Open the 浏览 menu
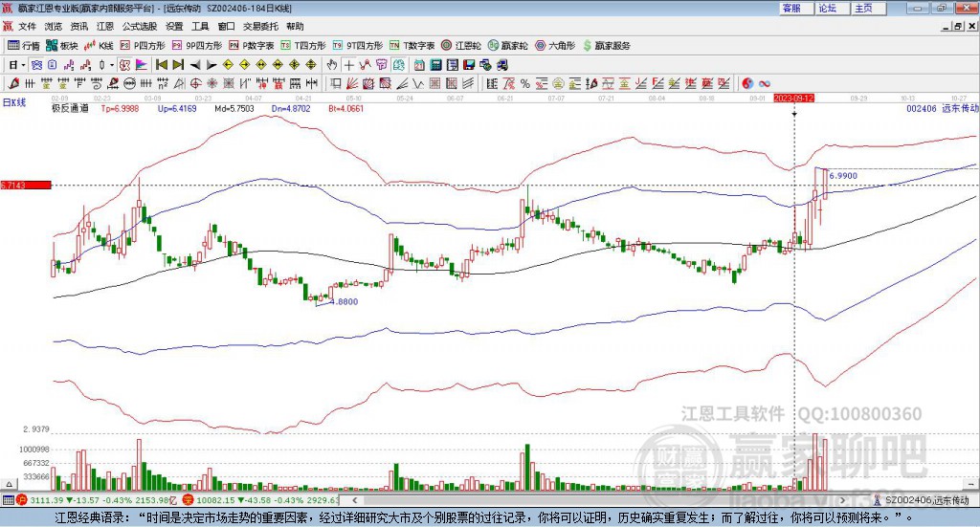The width and height of the screenshot is (980, 527). [54, 26]
